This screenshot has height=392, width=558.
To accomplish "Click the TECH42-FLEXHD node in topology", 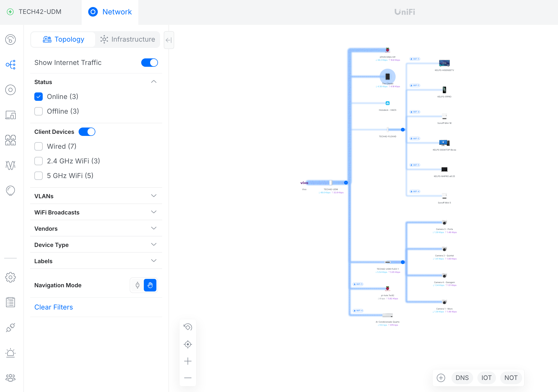I will click(x=387, y=130).
